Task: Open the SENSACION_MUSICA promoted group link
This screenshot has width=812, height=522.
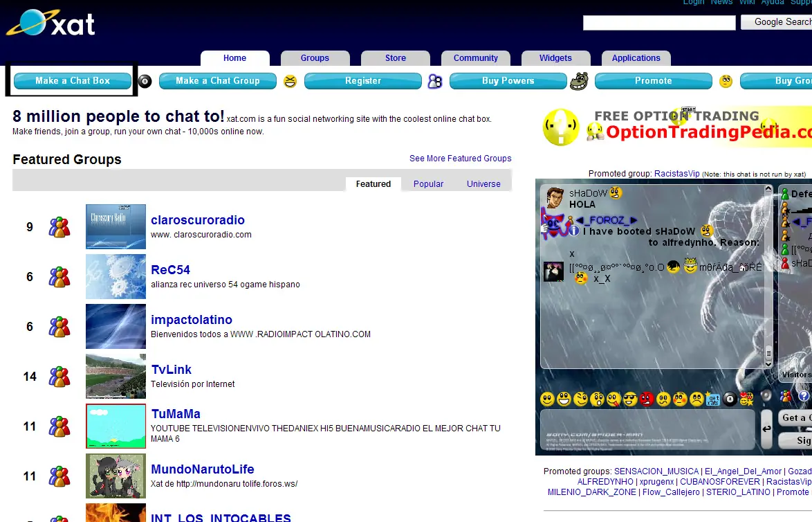Action: (656, 471)
